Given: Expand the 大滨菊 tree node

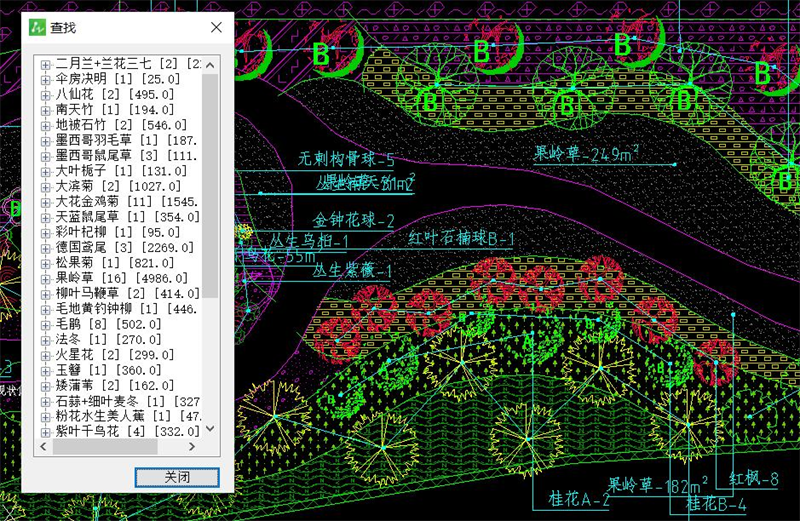Looking at the screenshot, I should point(46,187).
